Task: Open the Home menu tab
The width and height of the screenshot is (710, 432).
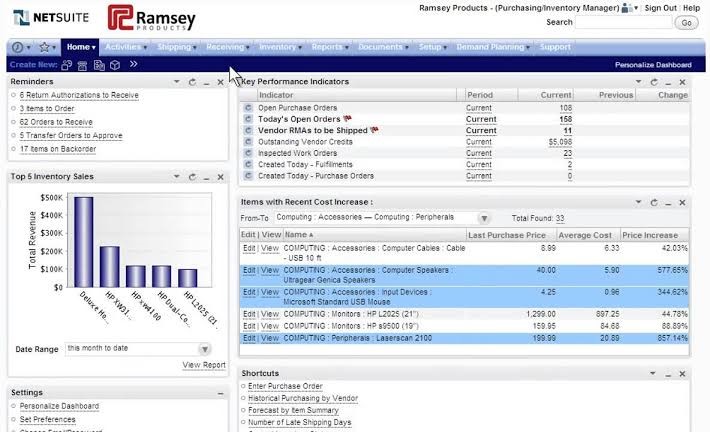Action: coord(81,47)
